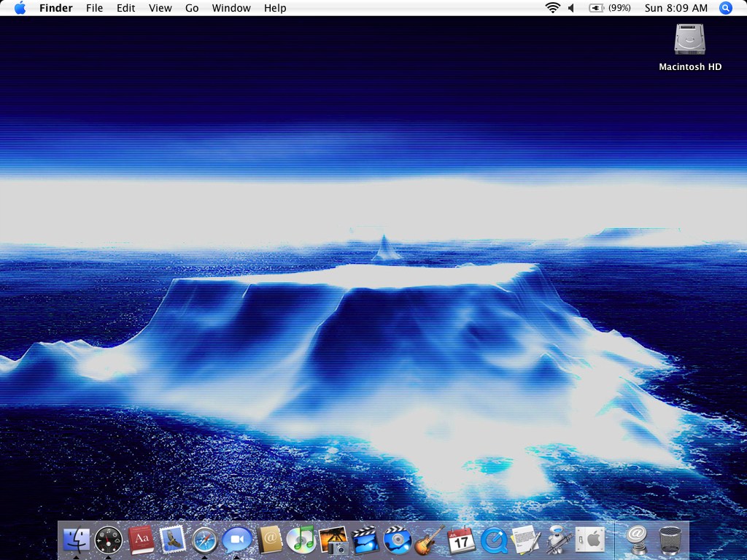The width and height of the screenshot is (747, 560).
Task: Launch QuickTime Player from Dock
Action: click(493, 540)
